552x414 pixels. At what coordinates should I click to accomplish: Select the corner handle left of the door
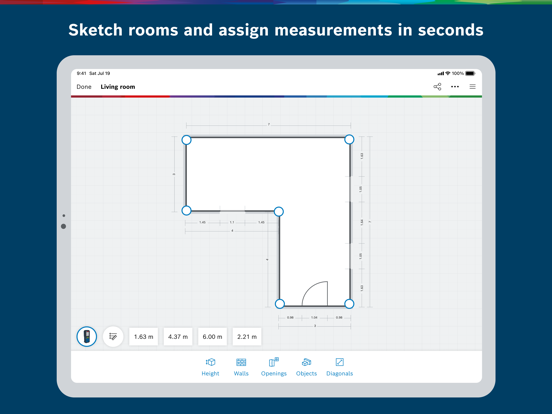pyautogui.click(x=280, y=304)
